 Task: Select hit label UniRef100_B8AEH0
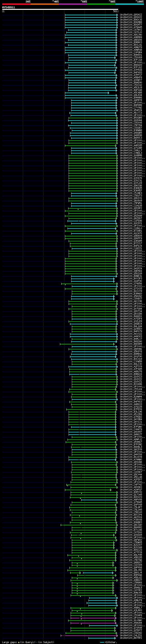pyautogui.click(x=131, y=82)
